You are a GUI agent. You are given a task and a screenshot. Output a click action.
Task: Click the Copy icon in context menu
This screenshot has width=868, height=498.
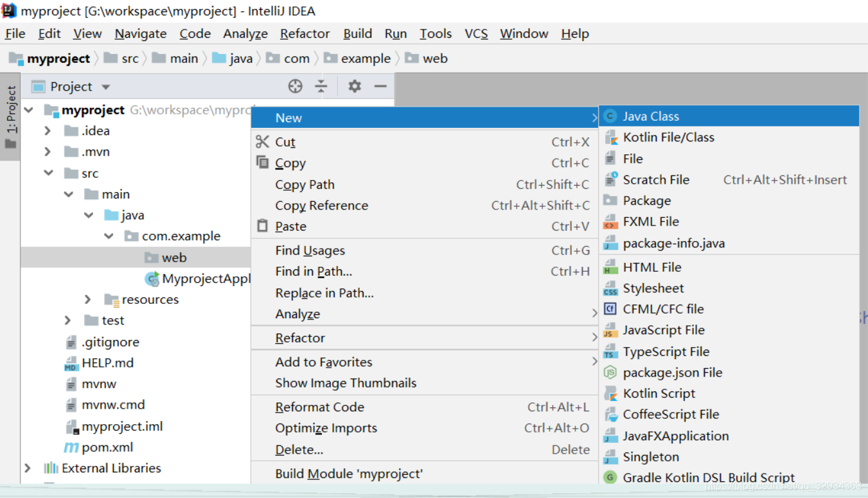click(x=262, y=163)
